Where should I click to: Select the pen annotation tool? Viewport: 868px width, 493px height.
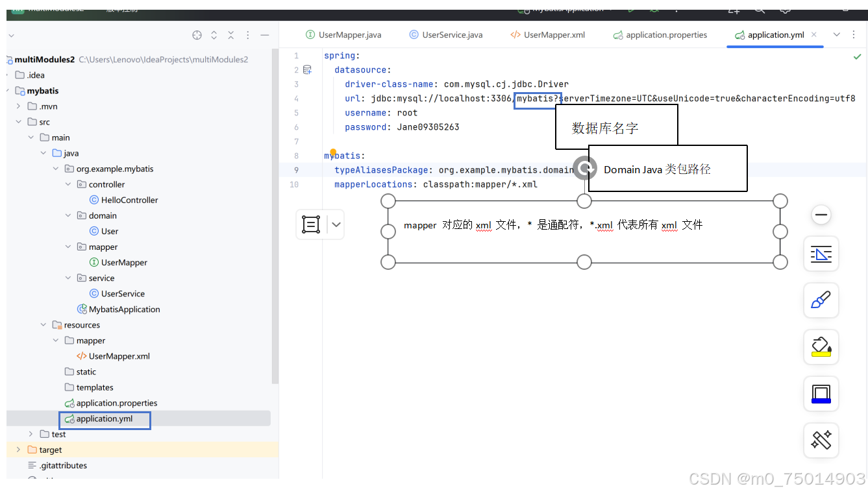tap(821, 300)
